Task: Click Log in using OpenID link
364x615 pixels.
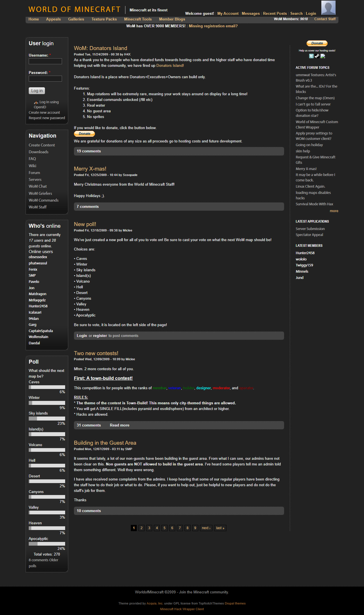Action: [x=46, y=105]
